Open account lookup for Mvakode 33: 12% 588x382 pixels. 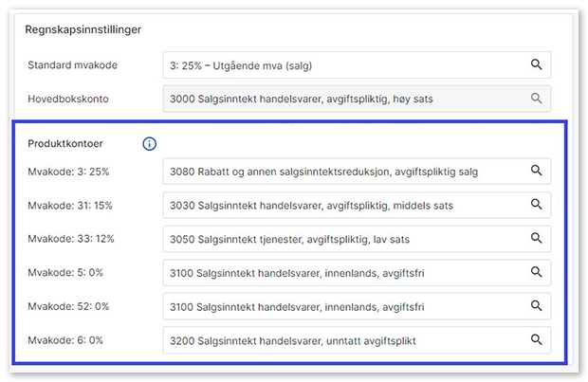(x=536, y=238)
